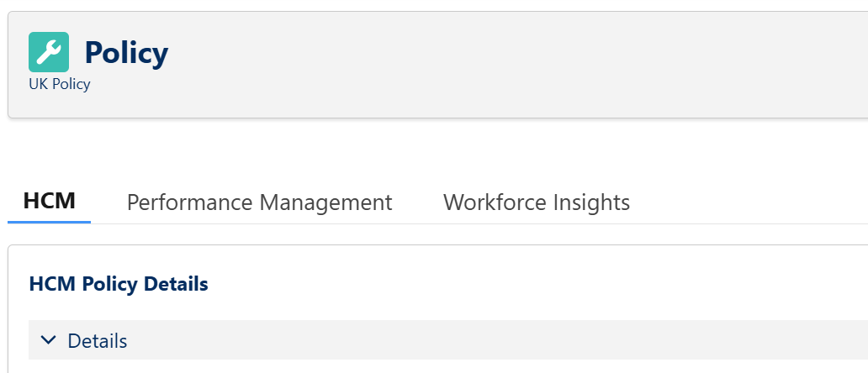
Task: Click the HCM Policy Details heading
Action: point(119,284)
